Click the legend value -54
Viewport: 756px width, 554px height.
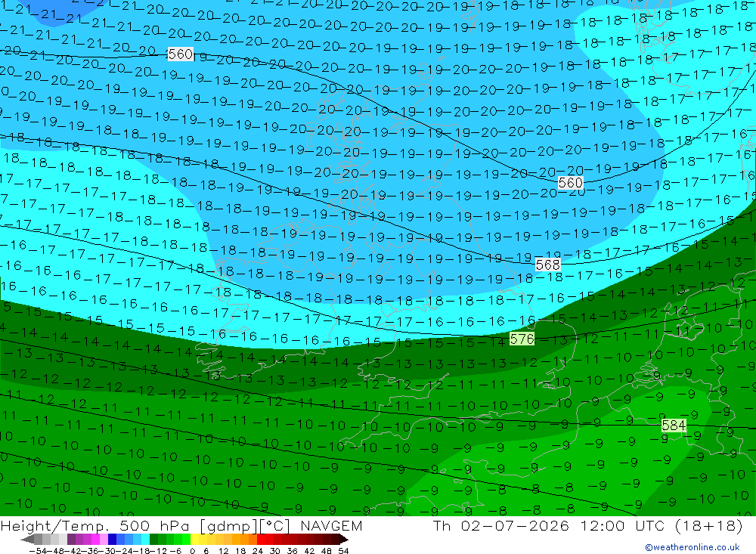pyautogui.click(x=38, y=551)
